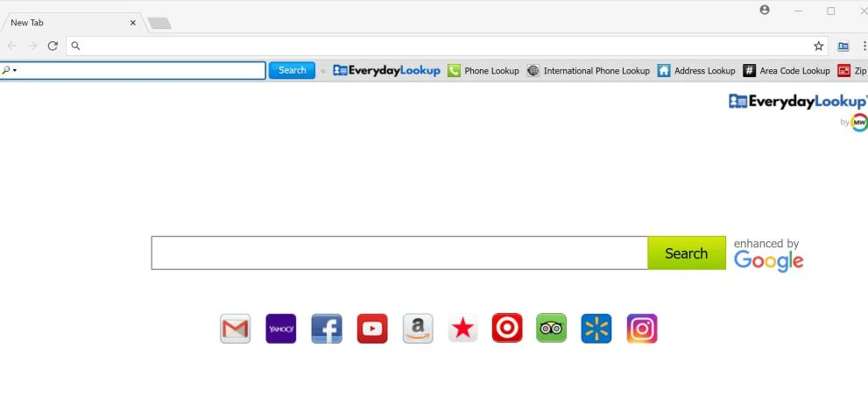Click the Address Lookup house icon
Image resolution: width=868 pixels, height=405 pixels.
coord(664,70)
